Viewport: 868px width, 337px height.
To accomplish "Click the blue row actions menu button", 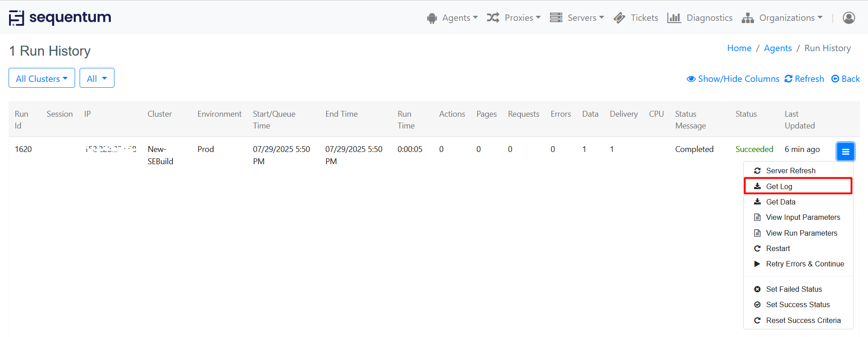I will click(x=845, y=152).
